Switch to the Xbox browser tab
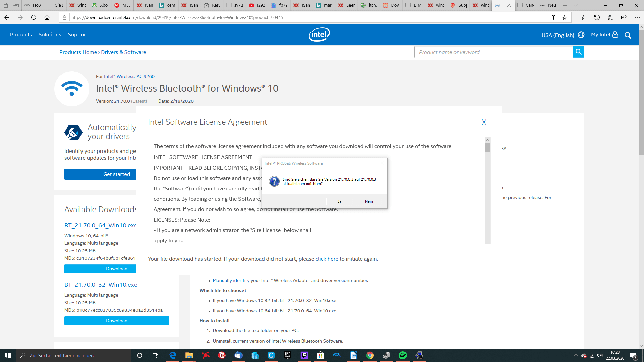644x362 pixels. (100, 5)
